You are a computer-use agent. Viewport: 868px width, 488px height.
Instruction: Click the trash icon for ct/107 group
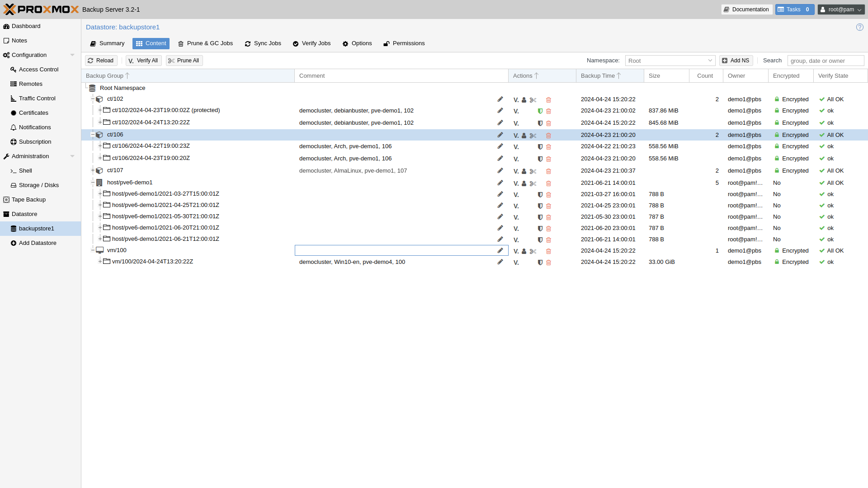[548, 171]
